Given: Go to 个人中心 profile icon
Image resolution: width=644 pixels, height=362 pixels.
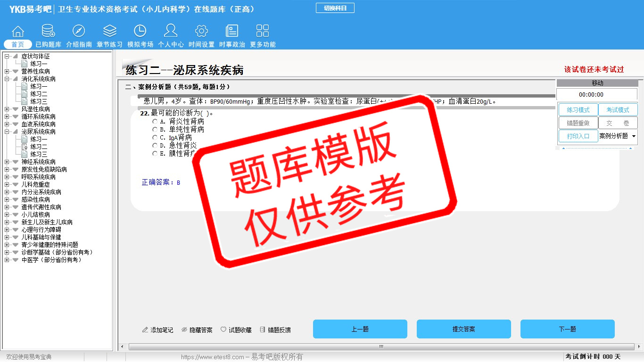Looking at the screenshot, I should (171, 32).
